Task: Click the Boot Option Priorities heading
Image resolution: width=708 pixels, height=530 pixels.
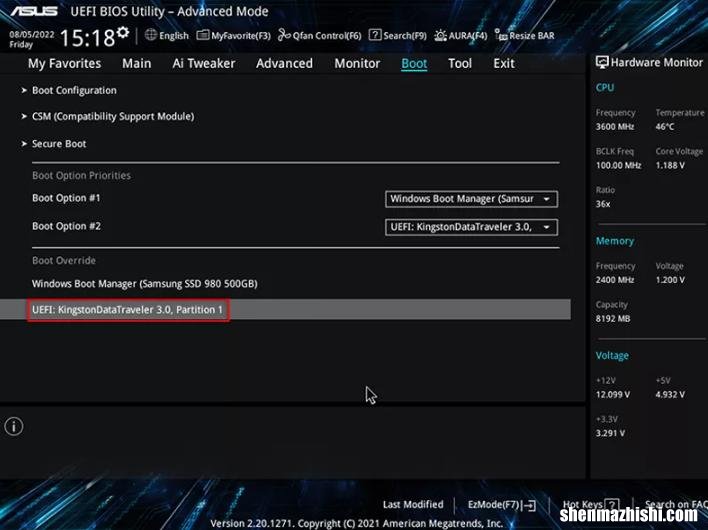Action: coord(81,176)
